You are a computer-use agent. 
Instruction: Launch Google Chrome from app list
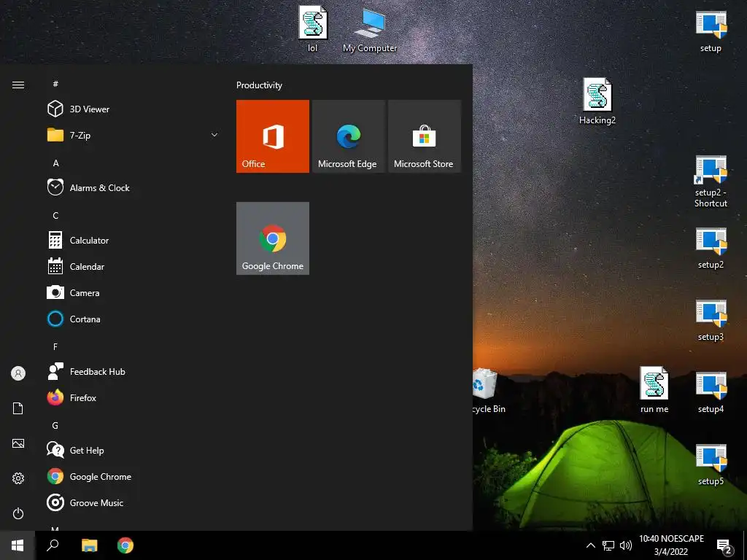pos(133,476)
